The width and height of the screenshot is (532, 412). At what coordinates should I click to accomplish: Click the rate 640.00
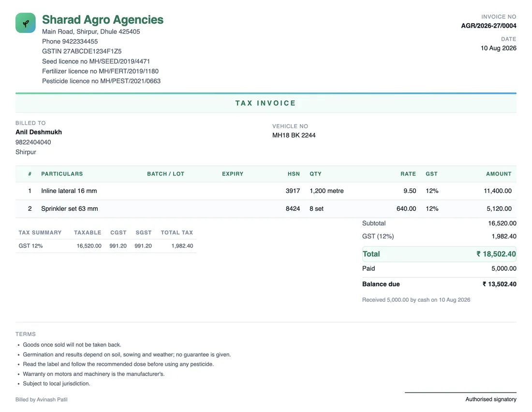click(406, 209)
